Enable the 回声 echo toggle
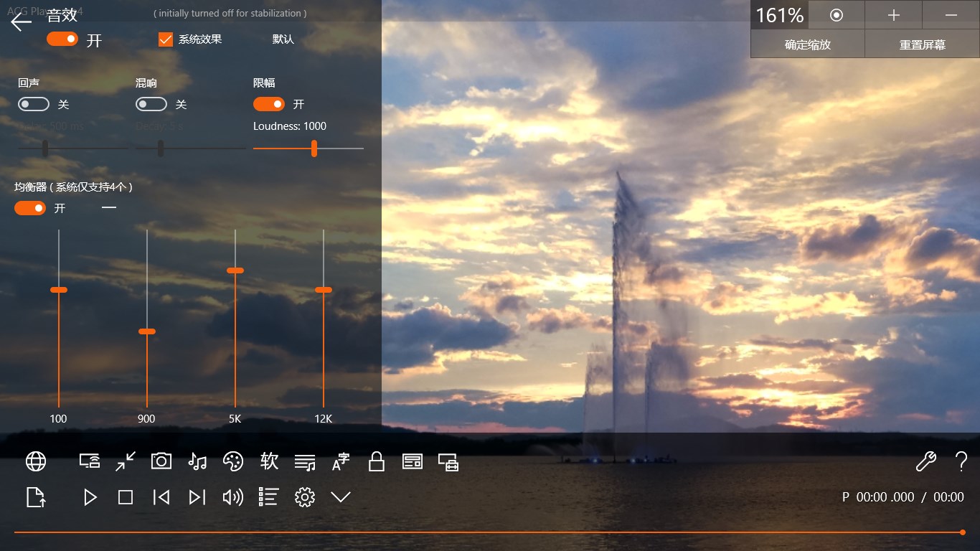The width and height of the screenshot is (980, 551). pyautogui.click(x=34, y=104)
